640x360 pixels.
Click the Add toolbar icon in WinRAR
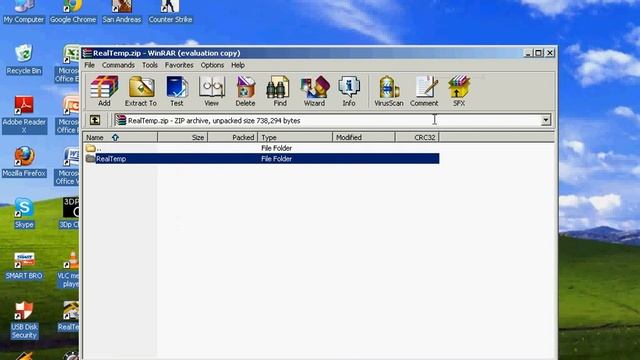(x=104, y=91)
